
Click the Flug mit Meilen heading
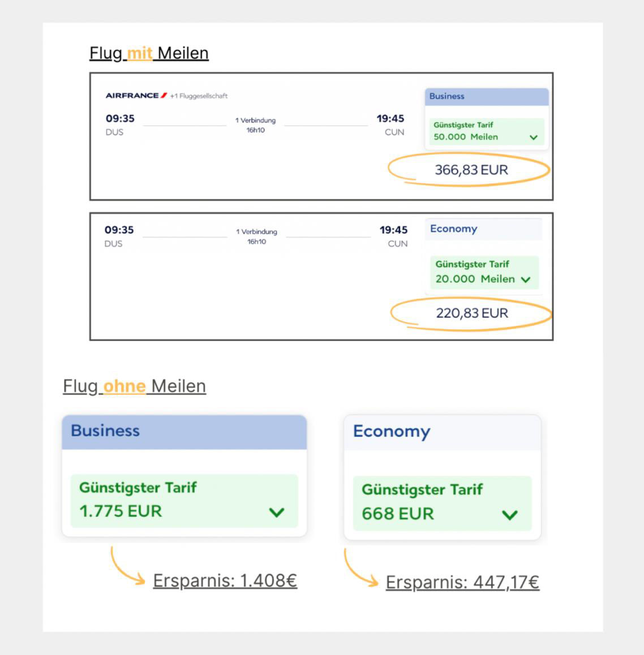tap(149, 53)
